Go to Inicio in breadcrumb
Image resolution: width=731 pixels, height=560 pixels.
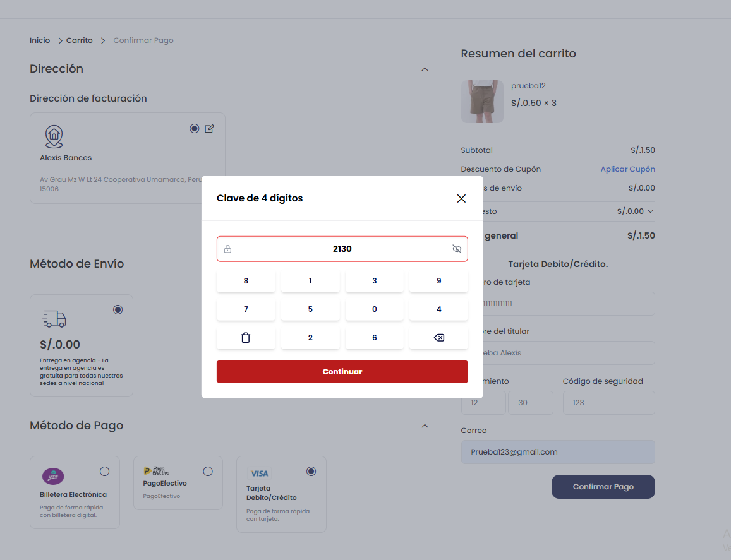[40, 40]
